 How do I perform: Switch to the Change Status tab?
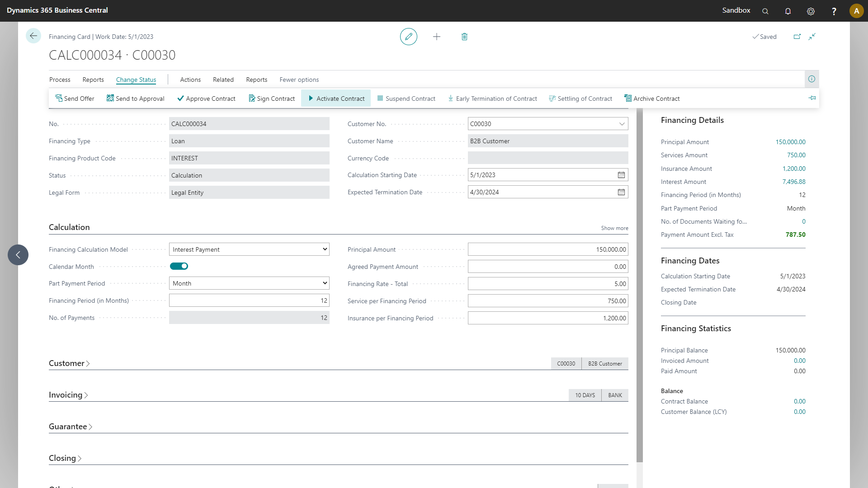[136, 79]
